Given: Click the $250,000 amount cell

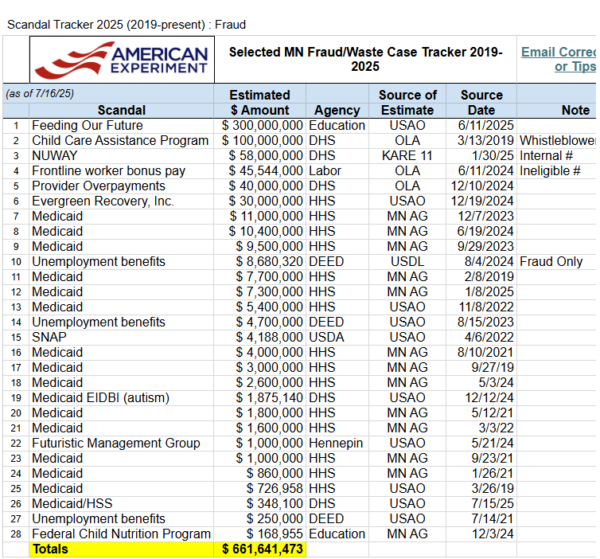Looking at the screenshot, I should (259, 519).
